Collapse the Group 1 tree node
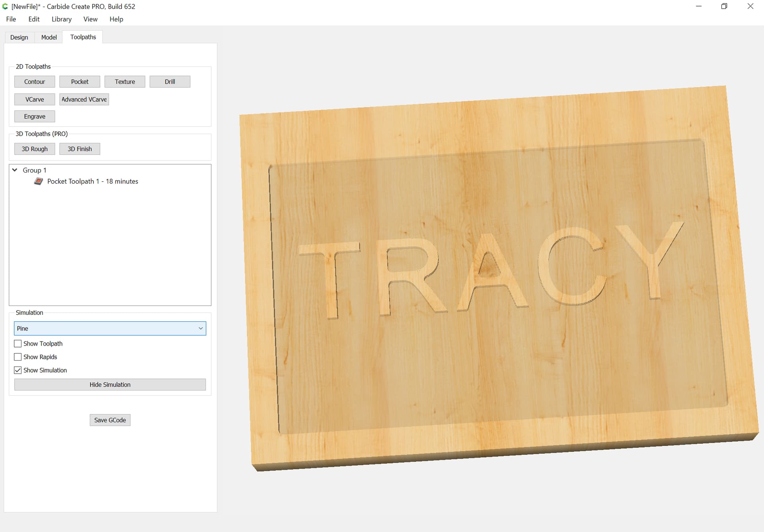This screenshot has width=764, height=532. (15, 170)
